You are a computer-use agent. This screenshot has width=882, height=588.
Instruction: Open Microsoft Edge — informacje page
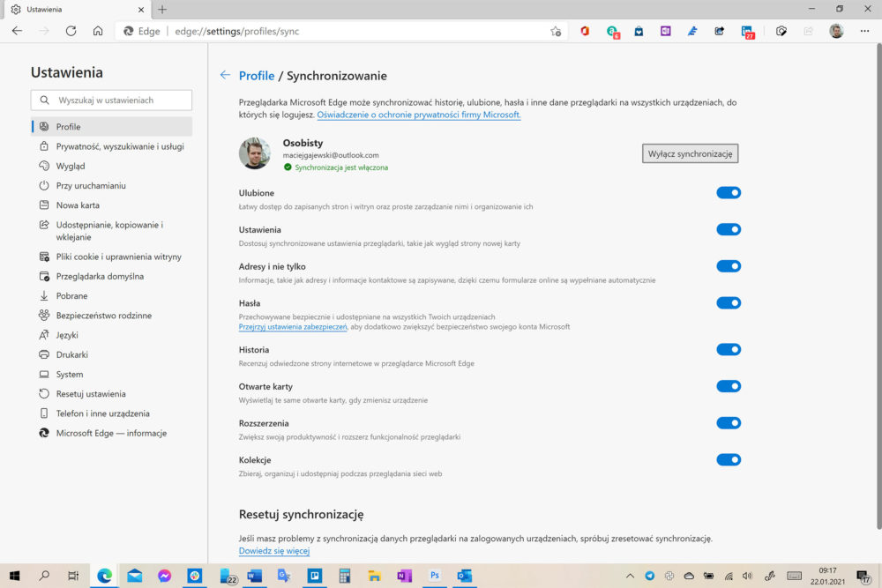[x=111, y=433]
